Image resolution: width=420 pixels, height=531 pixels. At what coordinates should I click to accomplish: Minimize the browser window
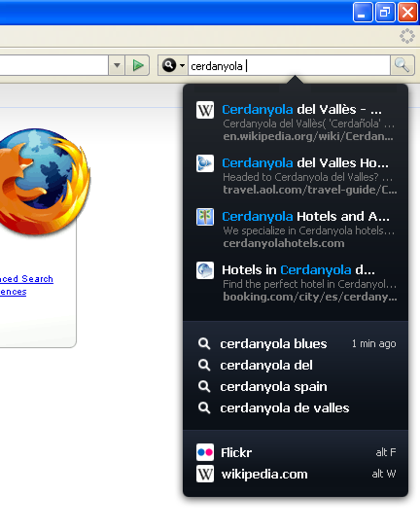tap(363, 12)
